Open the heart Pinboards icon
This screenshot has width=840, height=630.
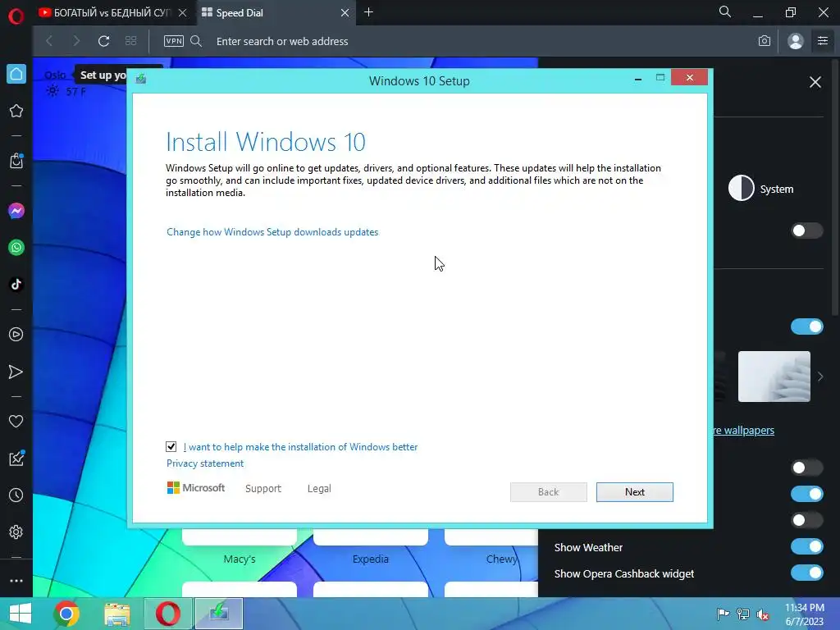16,422
